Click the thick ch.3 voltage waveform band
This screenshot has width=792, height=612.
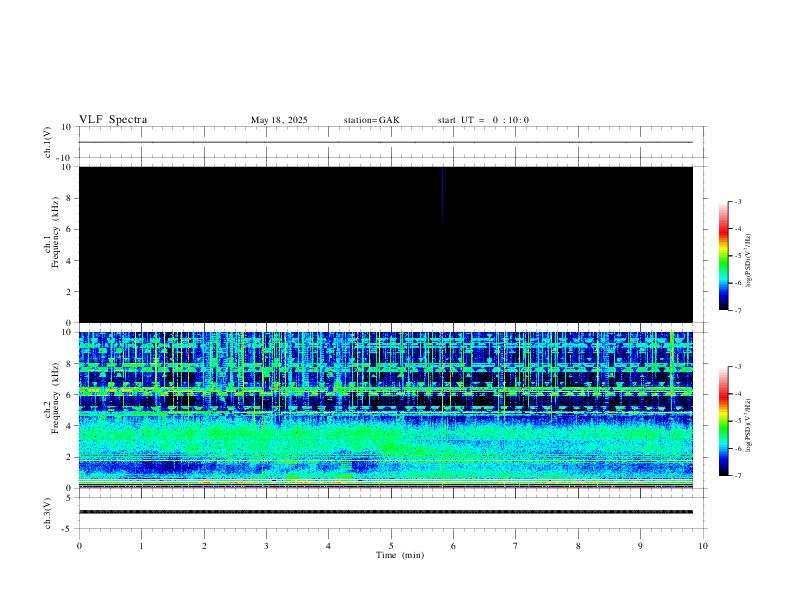(x=386, y=512)
